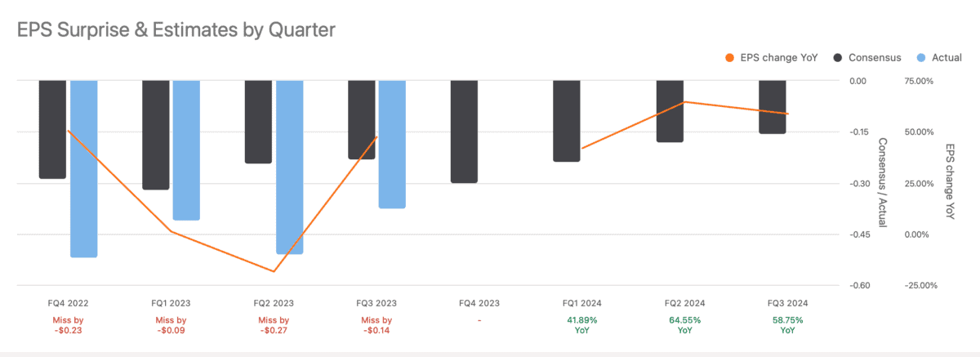Click the lowest orange line point at FQ2 2023
980x357 pixels.
pos(274,271)
